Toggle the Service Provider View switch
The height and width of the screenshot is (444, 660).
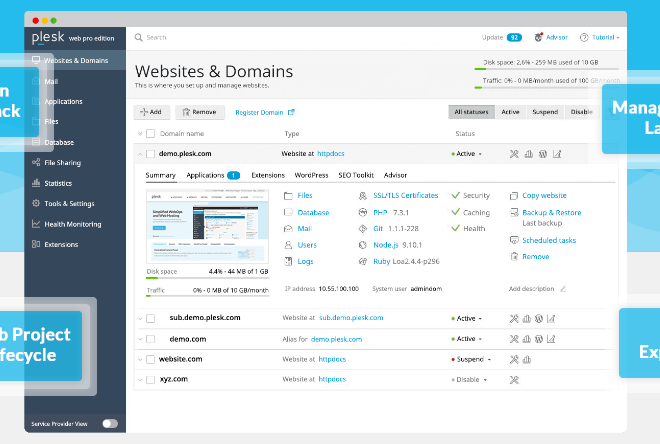pyautogui.click(x=110, y=423)
